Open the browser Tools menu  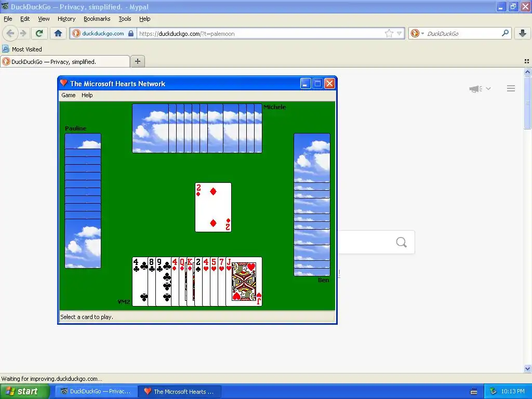pyautogui.click(x=125, y=19)
